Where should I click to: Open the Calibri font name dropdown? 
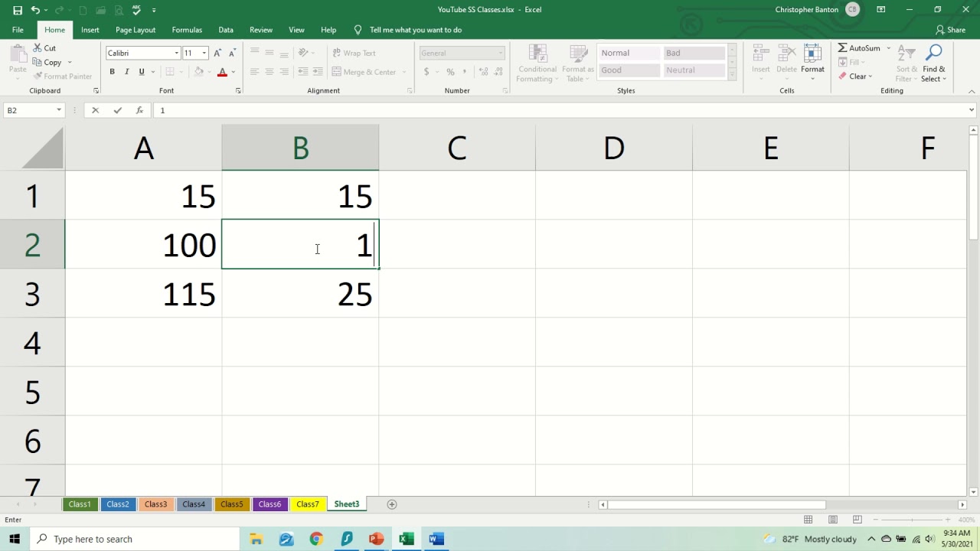coord(176,53)
